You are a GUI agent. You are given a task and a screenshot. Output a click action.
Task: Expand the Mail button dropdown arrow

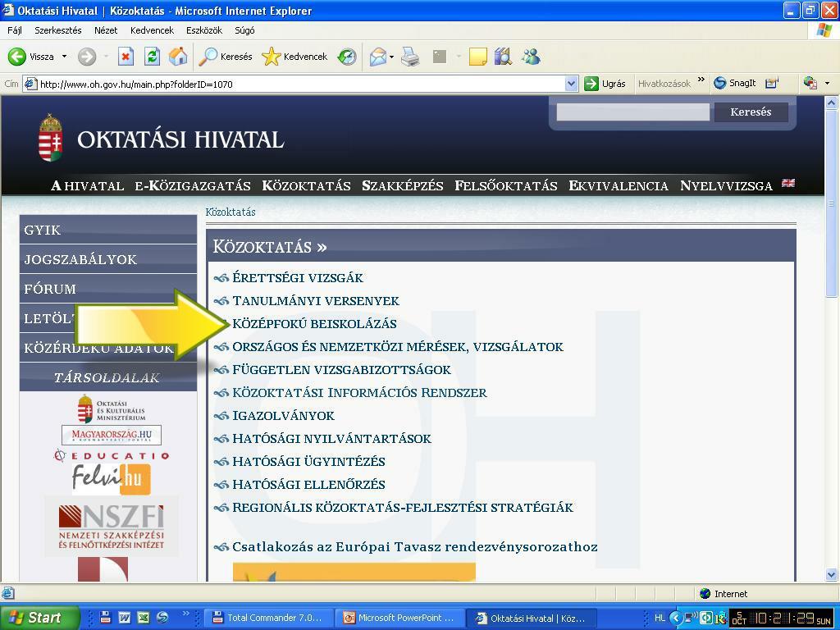click(x=391, y=57)
